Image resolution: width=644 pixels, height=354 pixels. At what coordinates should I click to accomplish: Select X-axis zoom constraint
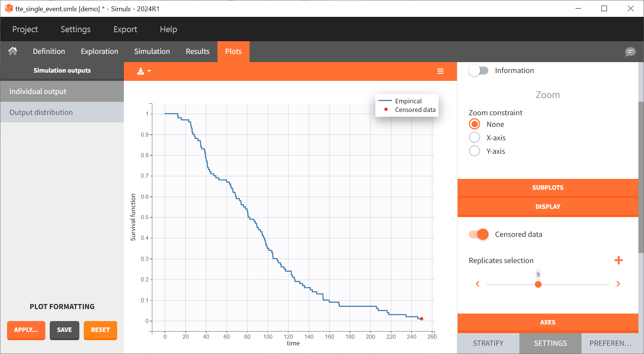474,138
